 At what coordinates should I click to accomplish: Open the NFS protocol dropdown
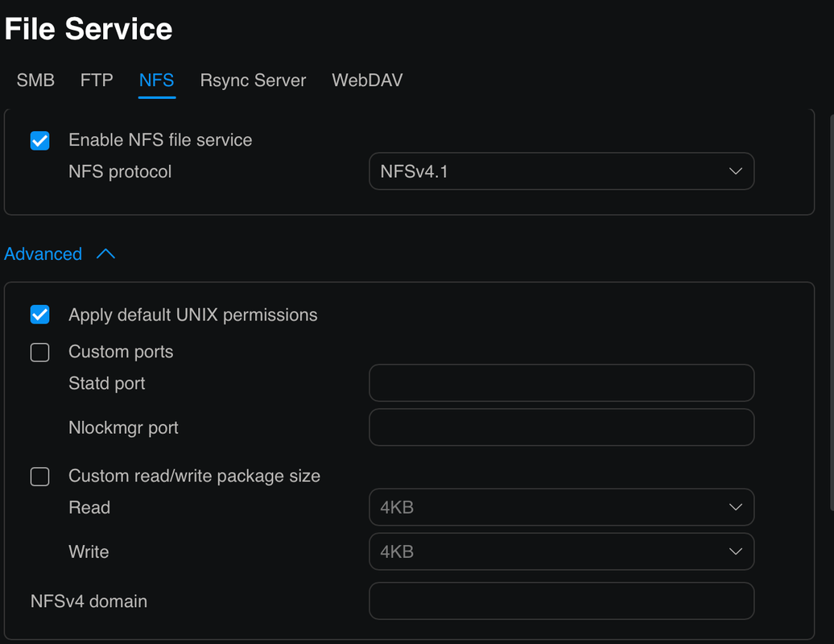tap(560, 171)
